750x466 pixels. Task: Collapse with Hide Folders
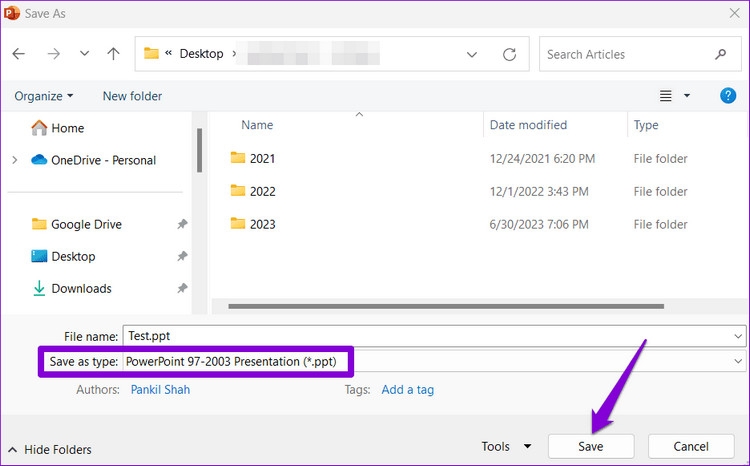point(50,450)
